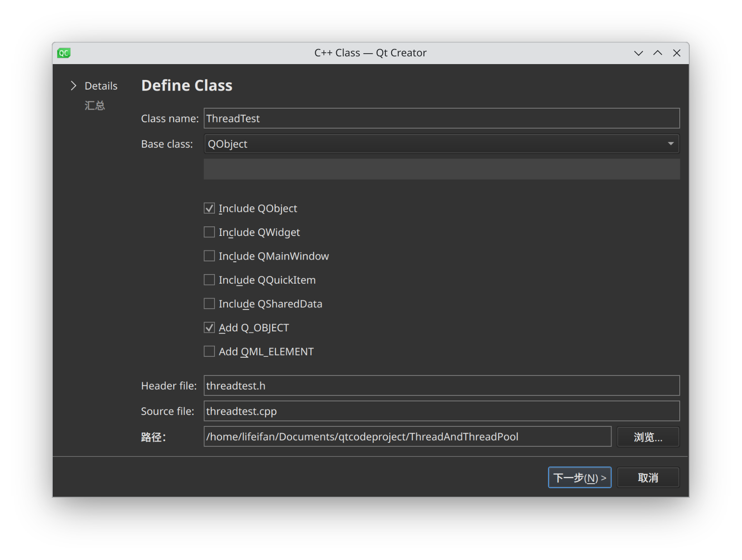This screenshot has width=742, height=560.
Task: Click the empty custom base class field
Action: [442, 169]
